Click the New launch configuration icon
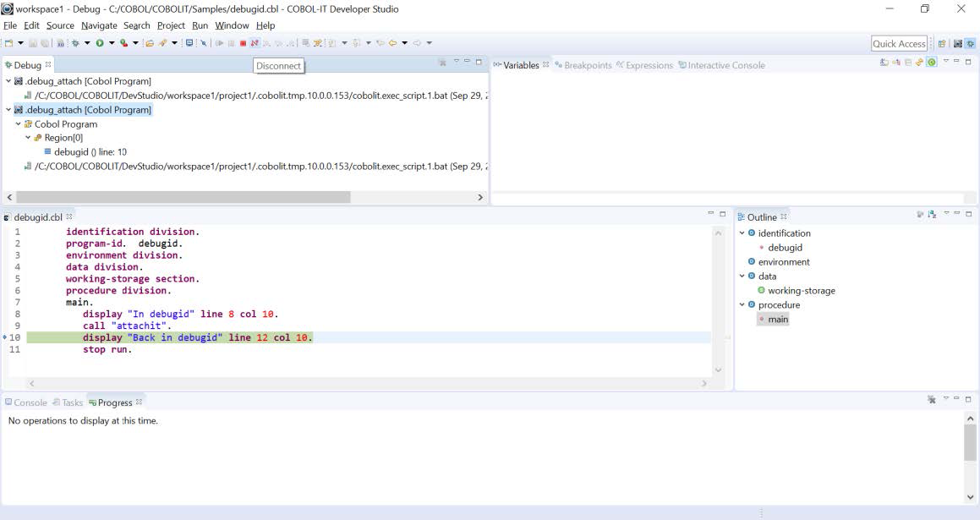This screenshot has height=520, width=980. point(11,42)
